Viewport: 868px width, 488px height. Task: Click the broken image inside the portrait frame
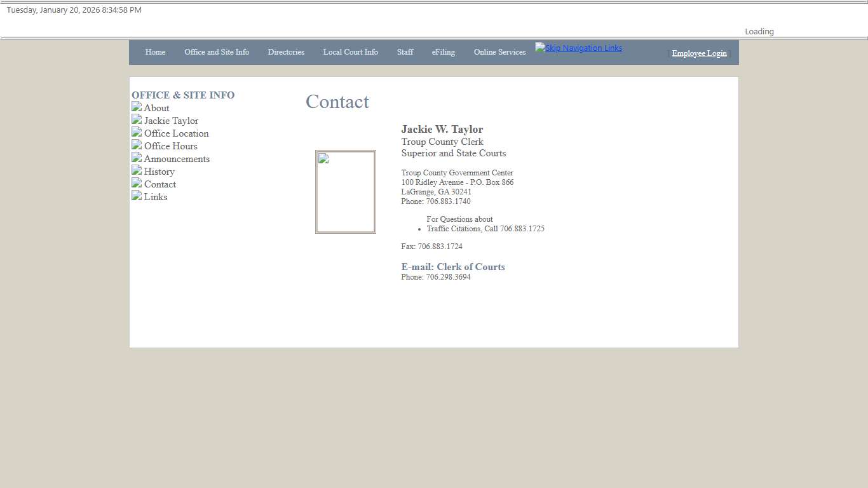(x=323, y=159)
